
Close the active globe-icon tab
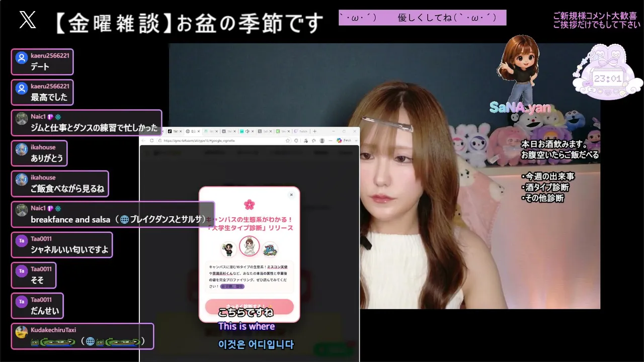point(199,131)
